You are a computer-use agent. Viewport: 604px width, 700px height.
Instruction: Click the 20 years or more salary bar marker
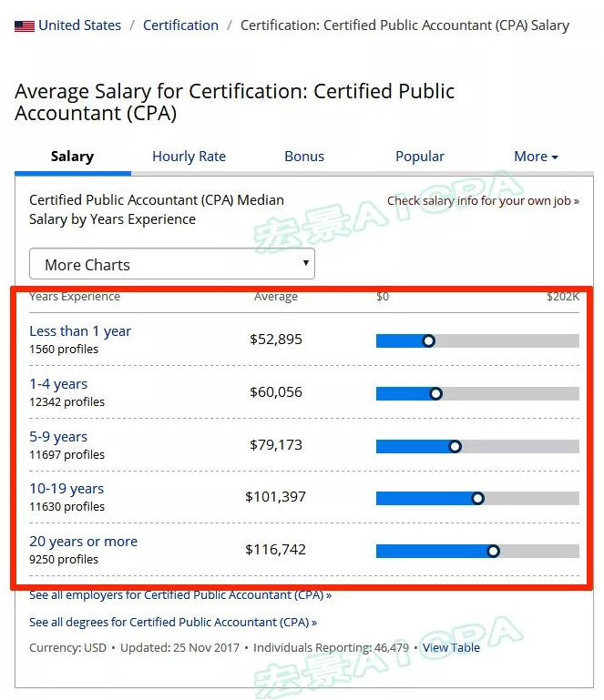[493, 551]
